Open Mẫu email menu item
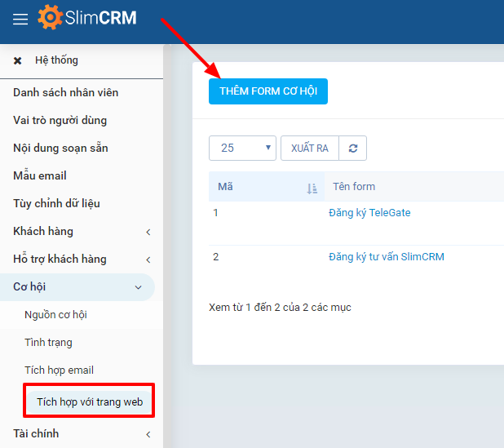Screen dimensions: 504x448 click(40, 175)
